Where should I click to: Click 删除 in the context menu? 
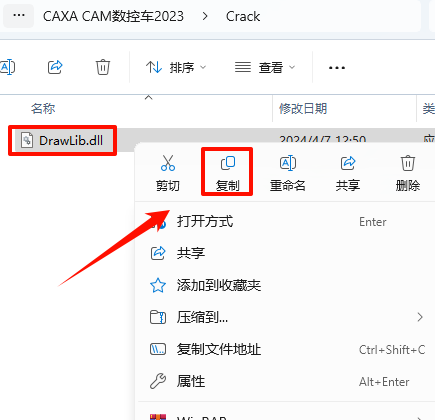tap(408, 172)
